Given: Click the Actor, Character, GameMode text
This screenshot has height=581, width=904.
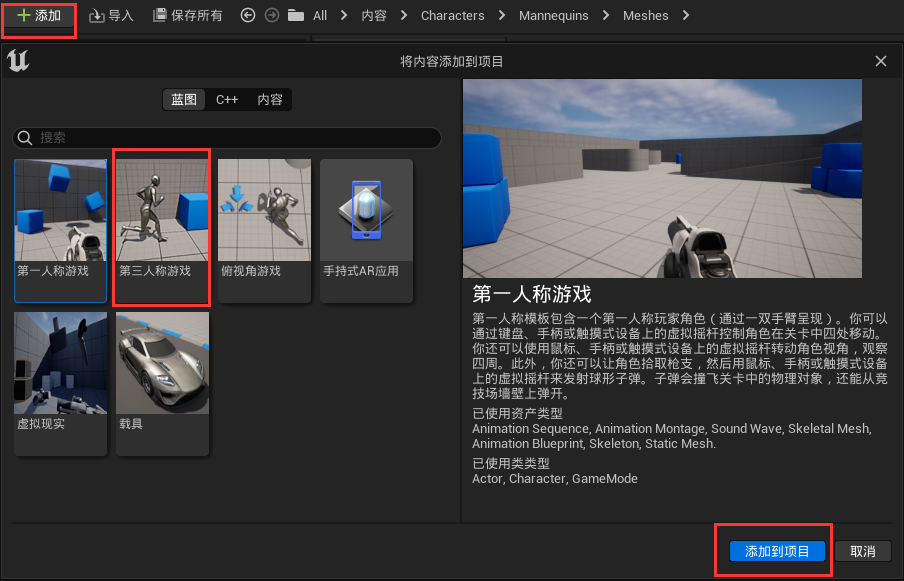Looking at the screenshot, I should point(555,478).
